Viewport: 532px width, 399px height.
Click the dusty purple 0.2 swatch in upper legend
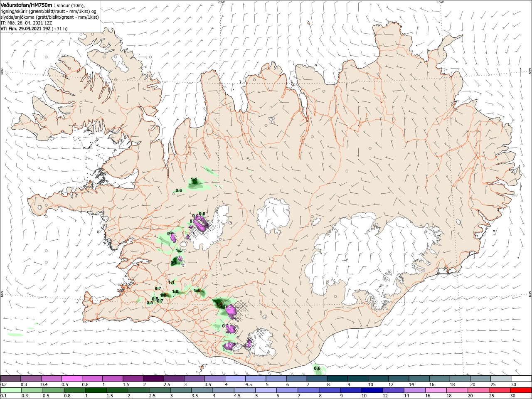10,378
